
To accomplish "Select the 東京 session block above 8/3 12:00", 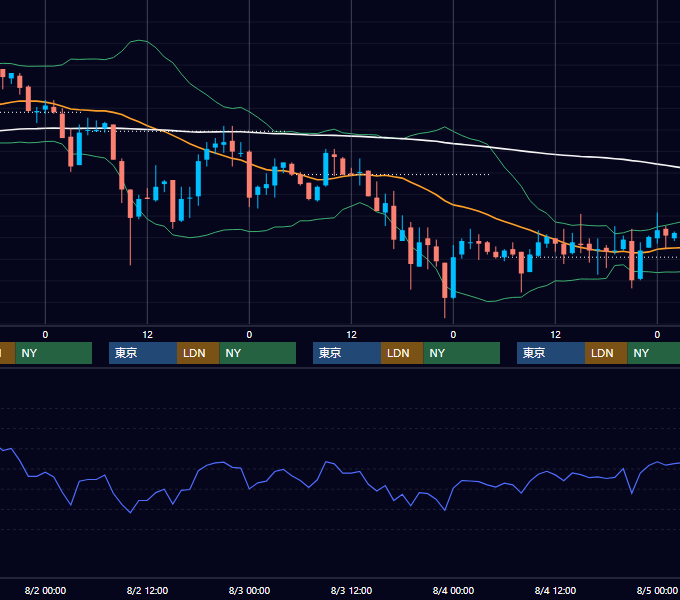I will point(347,353).
